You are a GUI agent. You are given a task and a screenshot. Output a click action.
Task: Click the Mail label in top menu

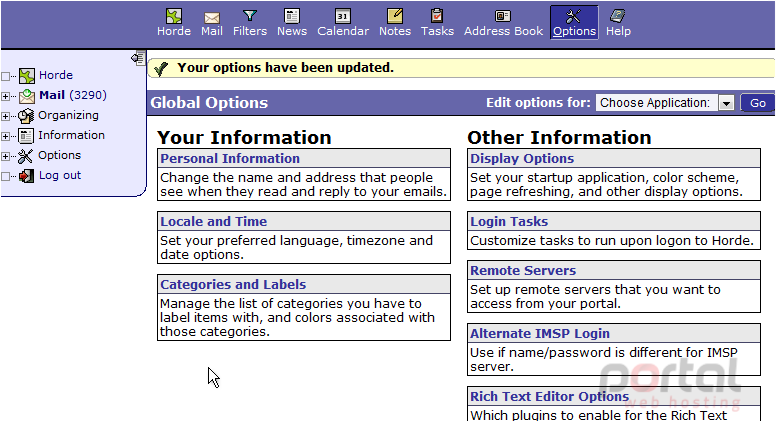[212, 31]
